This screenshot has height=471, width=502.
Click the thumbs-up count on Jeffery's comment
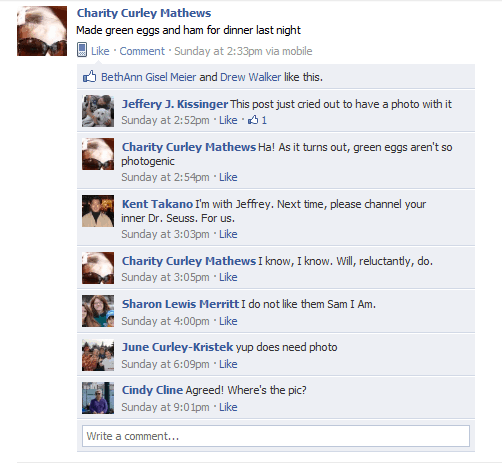[x=257, y=120]
